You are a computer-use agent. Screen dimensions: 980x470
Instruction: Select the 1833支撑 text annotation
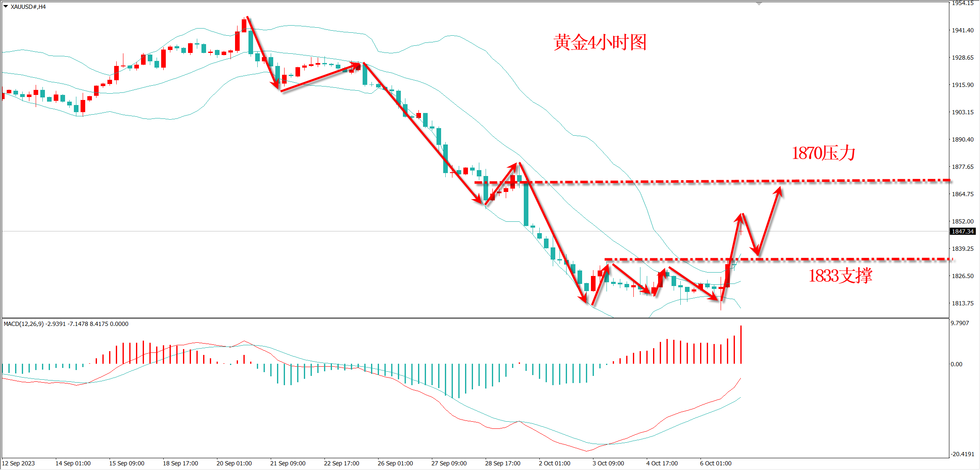click(840, 276)
